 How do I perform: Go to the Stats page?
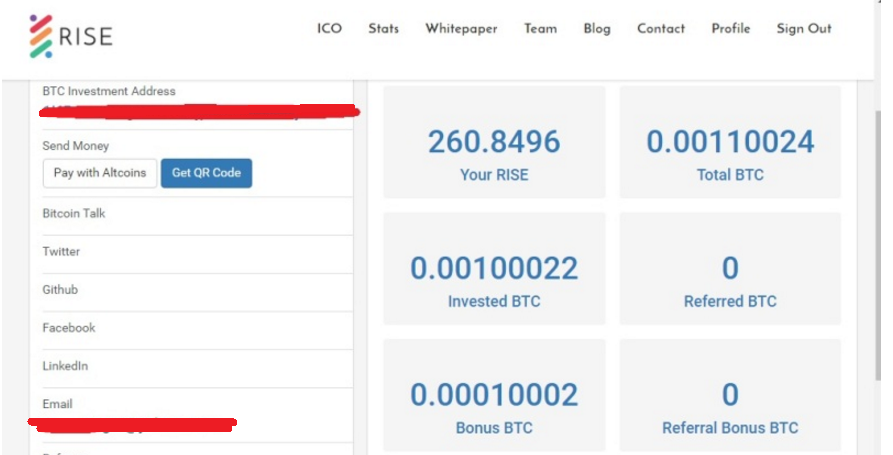(383, 28)
